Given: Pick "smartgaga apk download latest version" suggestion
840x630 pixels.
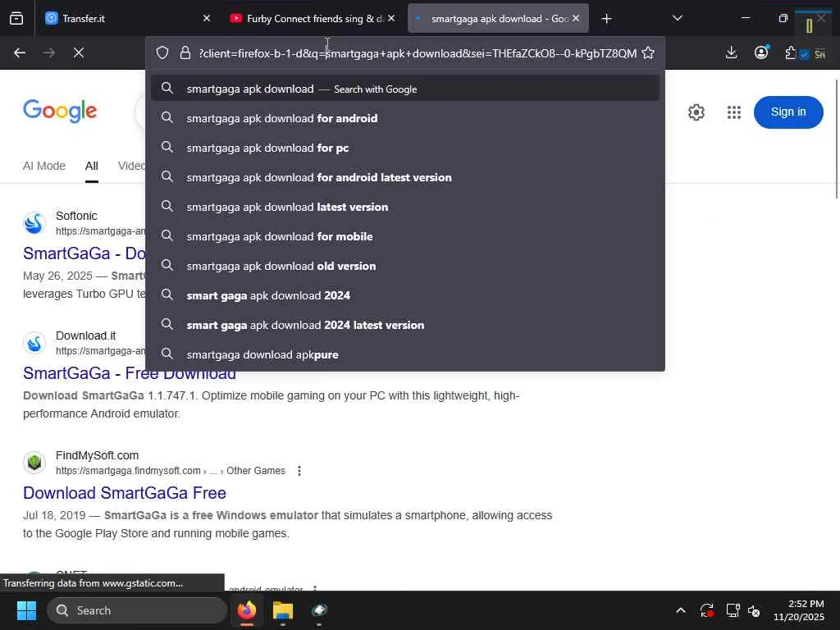Looking at the screenshot, I should click(x=405, y=207).
